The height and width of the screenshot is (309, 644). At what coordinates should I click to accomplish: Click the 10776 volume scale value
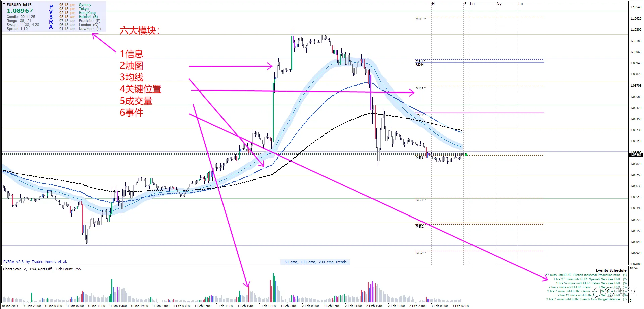[x=634, y=268]
